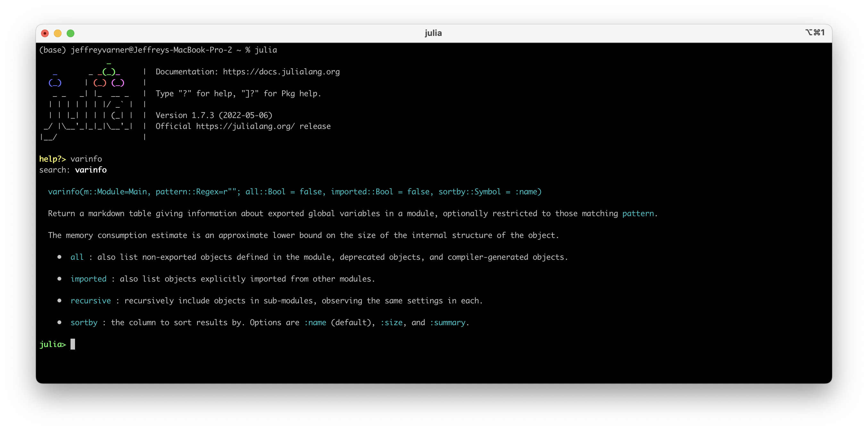
Task: Click the terminal cursor block at julia prompt
Action: point(72,344)
